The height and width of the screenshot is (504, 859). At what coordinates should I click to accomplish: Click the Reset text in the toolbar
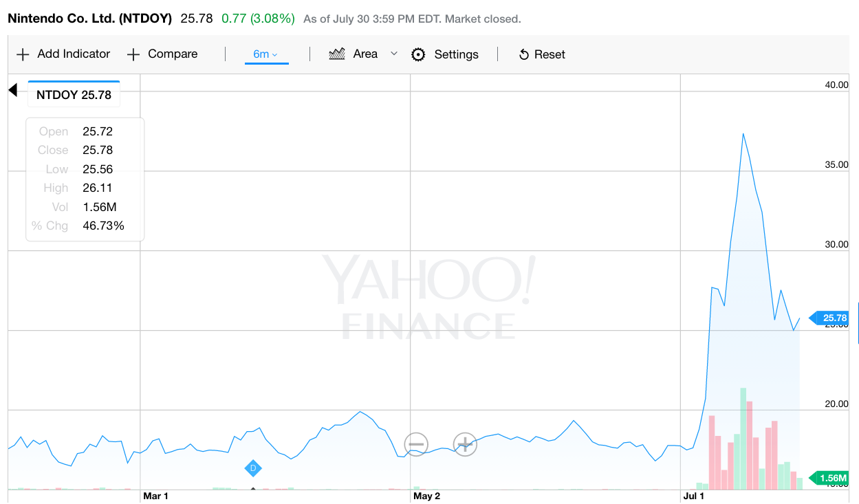click(550, 54)
